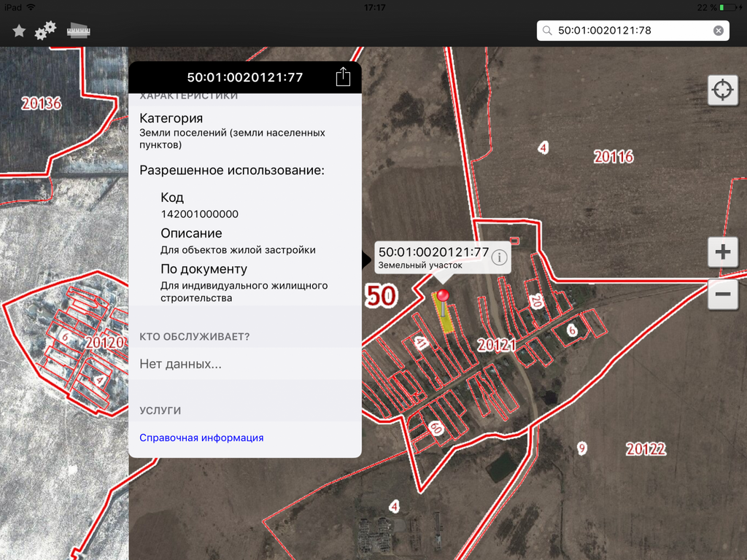Tap the info icon in the parcel callout

(499, 257)
